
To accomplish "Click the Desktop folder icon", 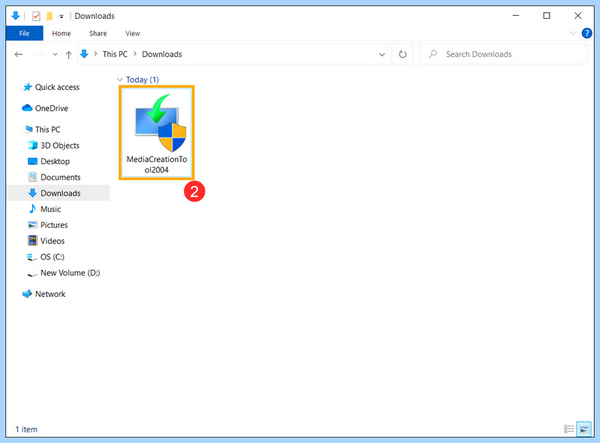I will pos(33,161).
